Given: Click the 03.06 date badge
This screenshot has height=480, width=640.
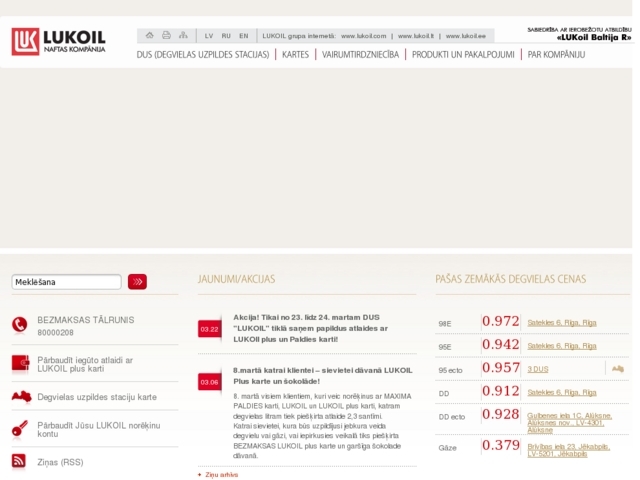Looking at the screenshot, I should coord(209,382).
